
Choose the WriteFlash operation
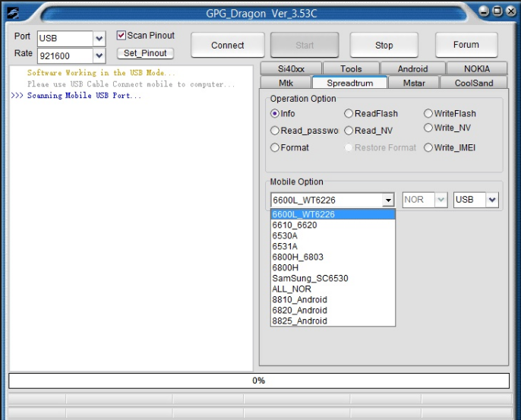click(x=428, y=114)
